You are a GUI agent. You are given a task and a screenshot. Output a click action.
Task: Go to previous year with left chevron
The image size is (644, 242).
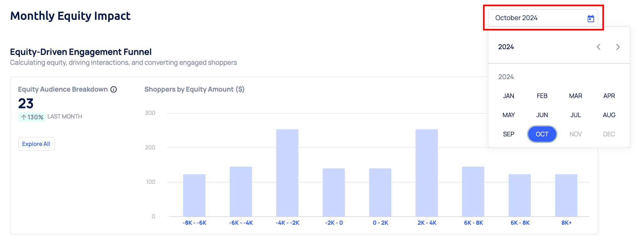(x=599, y=47)
